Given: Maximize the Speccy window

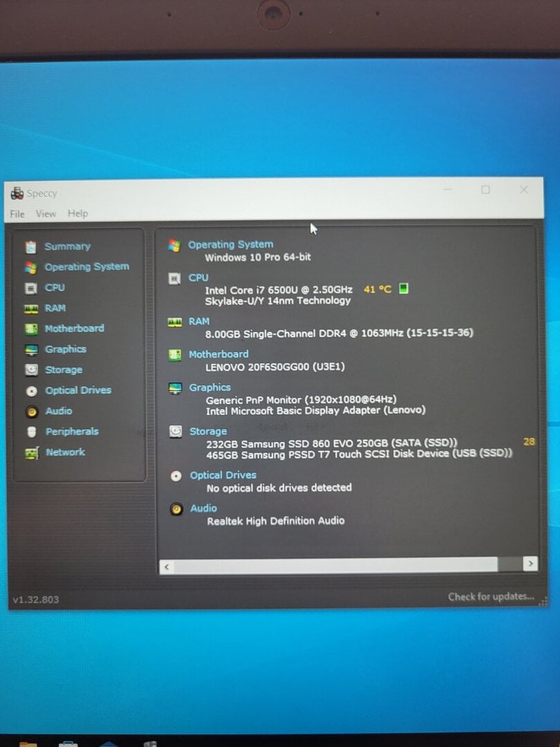Looking at the screenshot, I should point(485,190).
